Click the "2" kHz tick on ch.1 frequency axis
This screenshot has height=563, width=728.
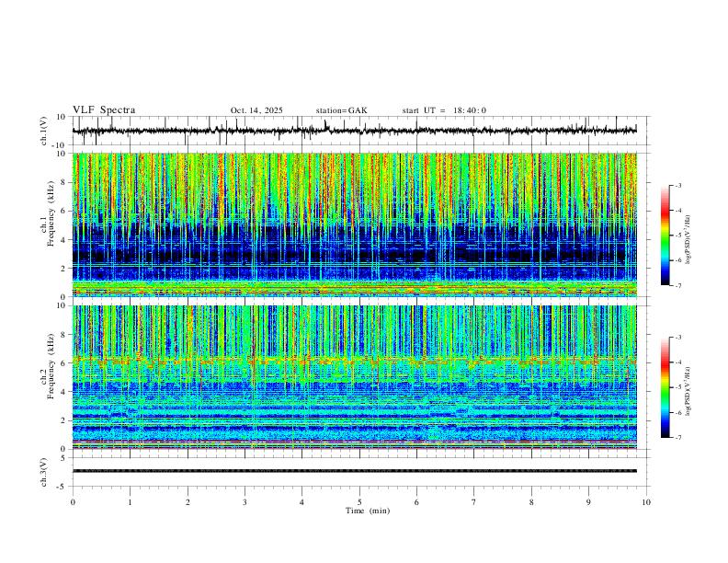(63, 268)
